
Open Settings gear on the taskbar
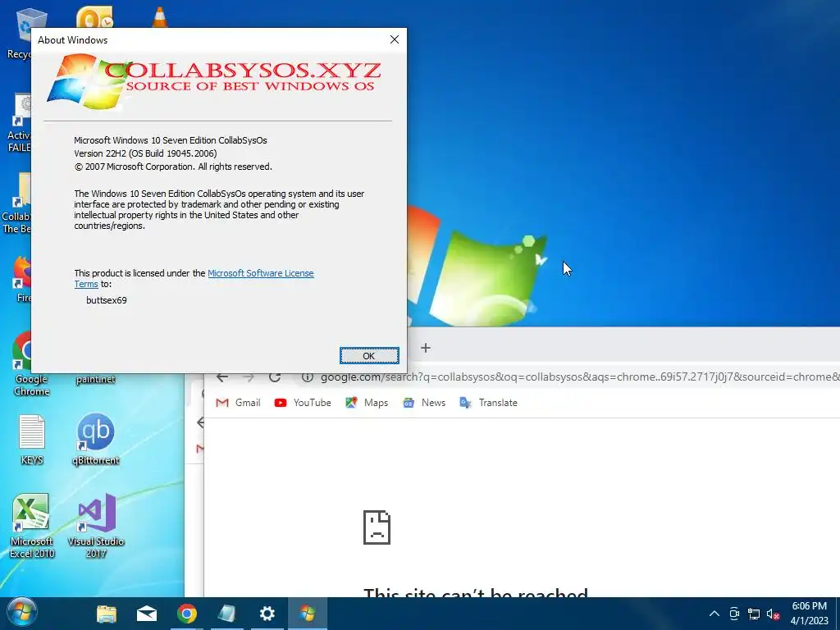(267, 614)
